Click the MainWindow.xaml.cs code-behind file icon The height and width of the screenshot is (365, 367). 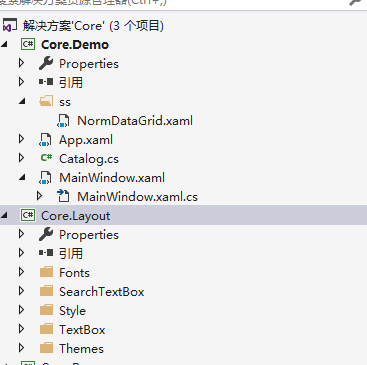click(63, 196)
